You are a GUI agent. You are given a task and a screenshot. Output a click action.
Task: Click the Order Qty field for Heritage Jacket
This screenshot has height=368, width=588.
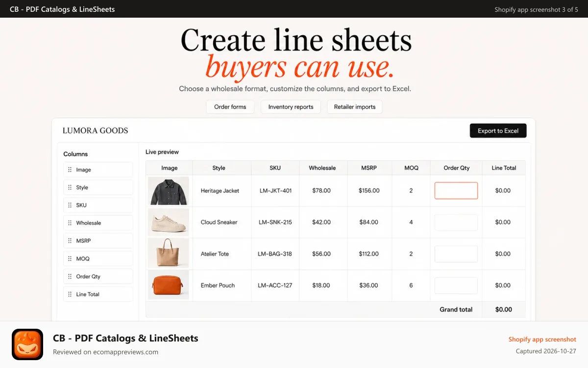456,190
